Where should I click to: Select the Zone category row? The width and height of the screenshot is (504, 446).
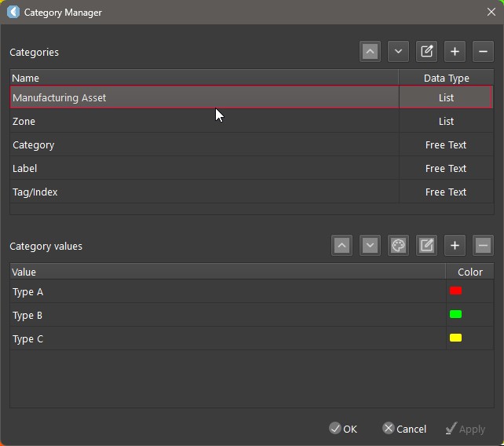(204, 122)
